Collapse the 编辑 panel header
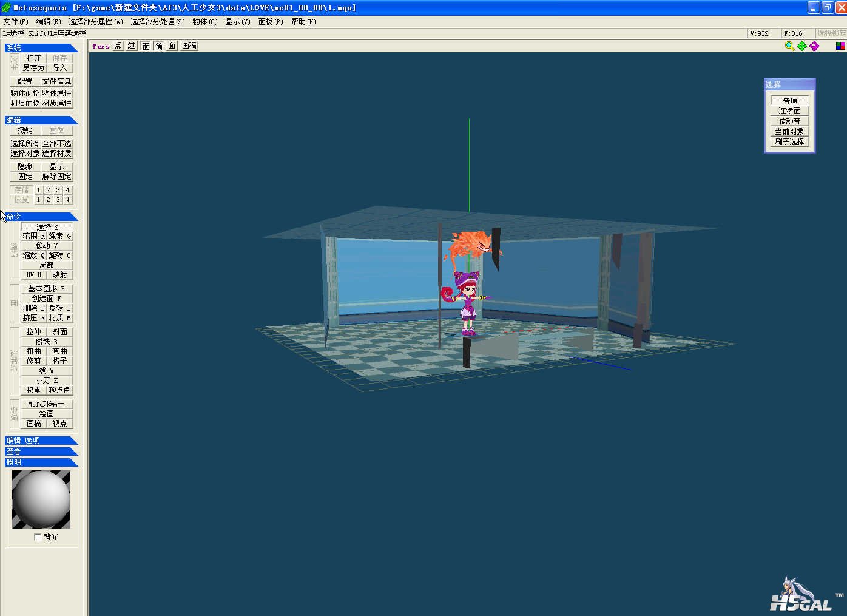Screen dimensions: 847x616 (x=41, y=120)
